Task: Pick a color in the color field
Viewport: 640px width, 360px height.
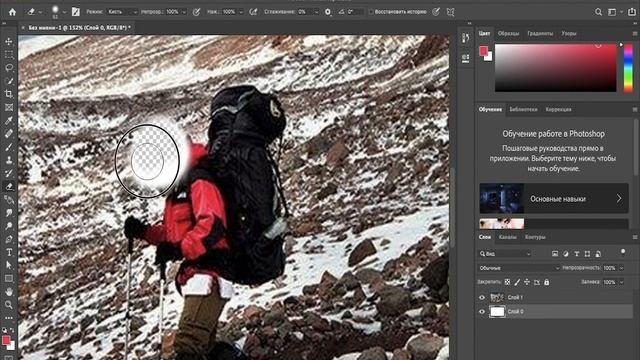Action: pos(556,67)
